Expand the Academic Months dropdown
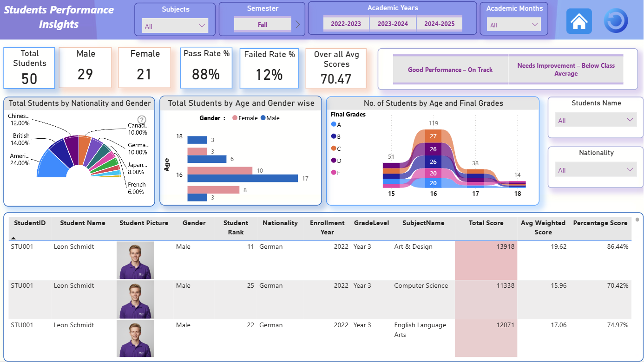 (x=514, y=25)
